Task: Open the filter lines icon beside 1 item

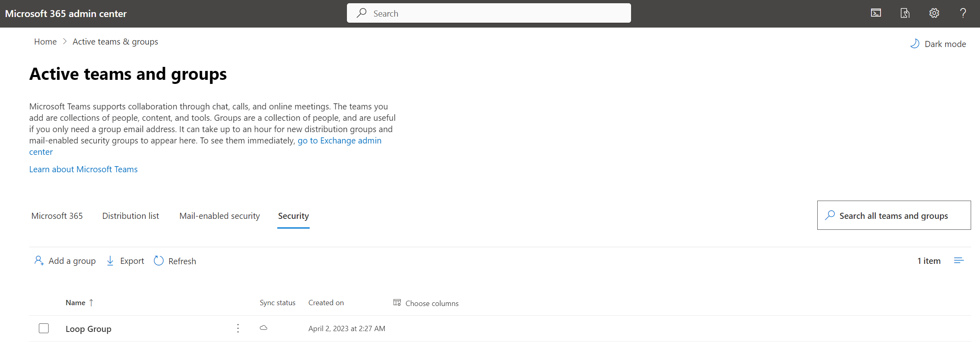Action: (959, 261)
